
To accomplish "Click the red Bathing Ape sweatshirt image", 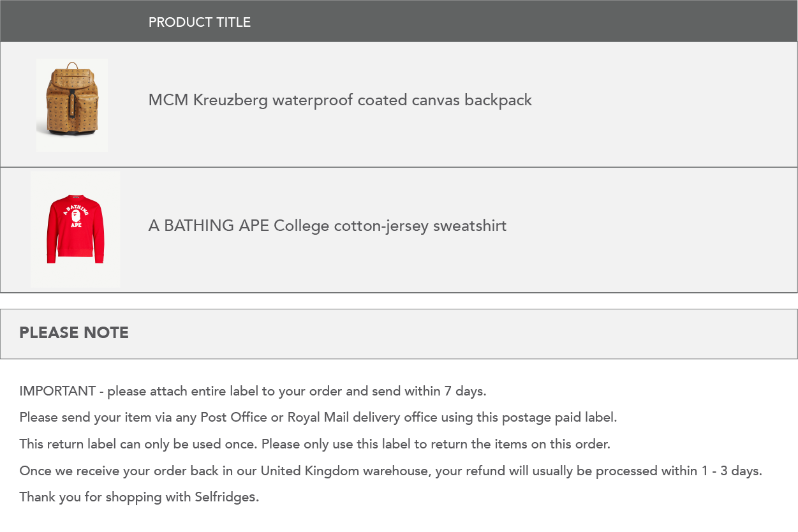I will click(75, 229).
